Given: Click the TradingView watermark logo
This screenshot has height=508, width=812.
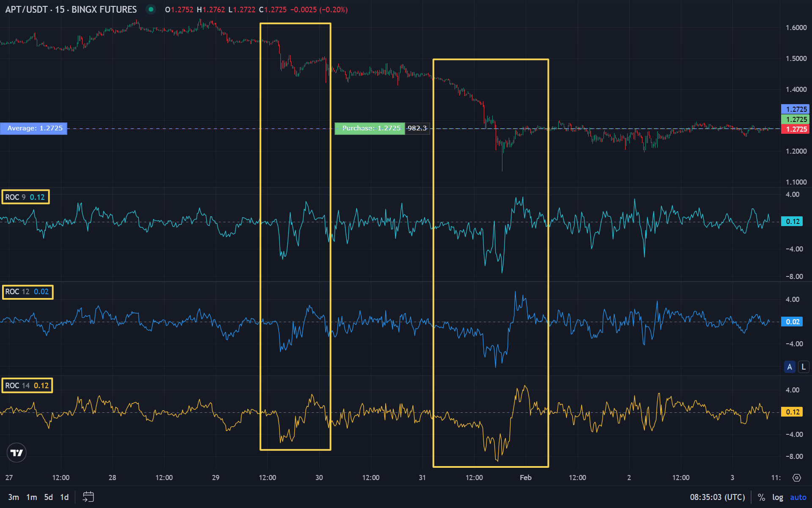Looking at the screenshot, I should pyautogui.click(x=16, y=453).
